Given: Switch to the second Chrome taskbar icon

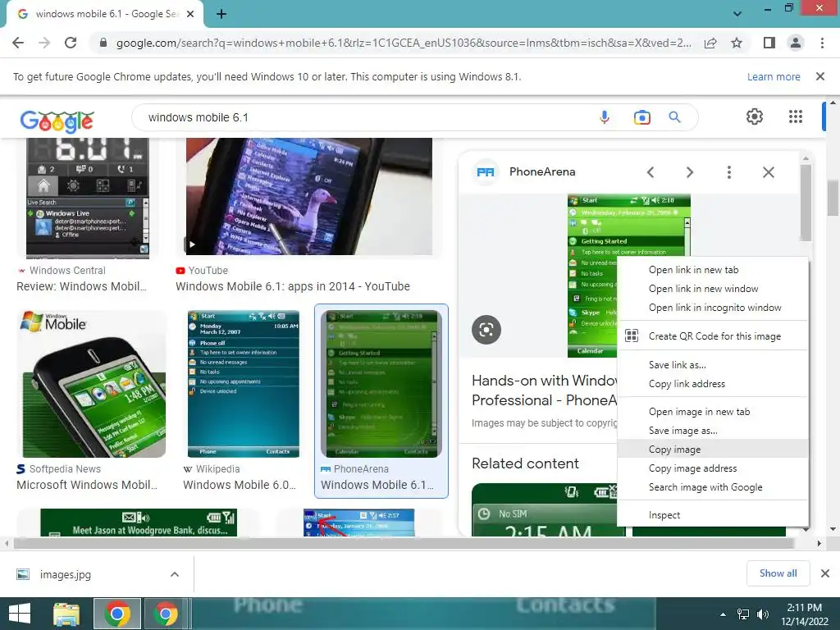Looking at the screenshot, I should click(166, 614).
